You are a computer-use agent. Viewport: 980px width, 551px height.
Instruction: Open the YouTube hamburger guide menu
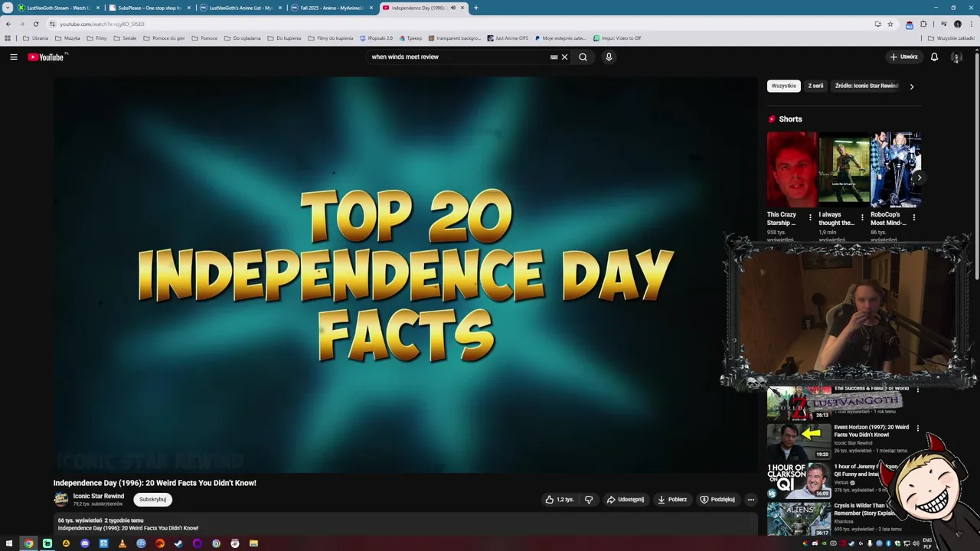click(x=14, y=57)
